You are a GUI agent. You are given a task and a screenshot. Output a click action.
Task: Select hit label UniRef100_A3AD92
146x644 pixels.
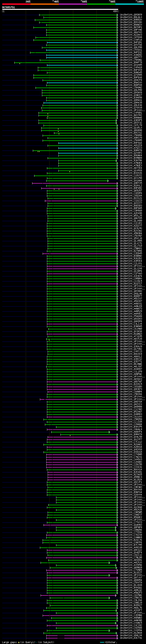[131, 55]
